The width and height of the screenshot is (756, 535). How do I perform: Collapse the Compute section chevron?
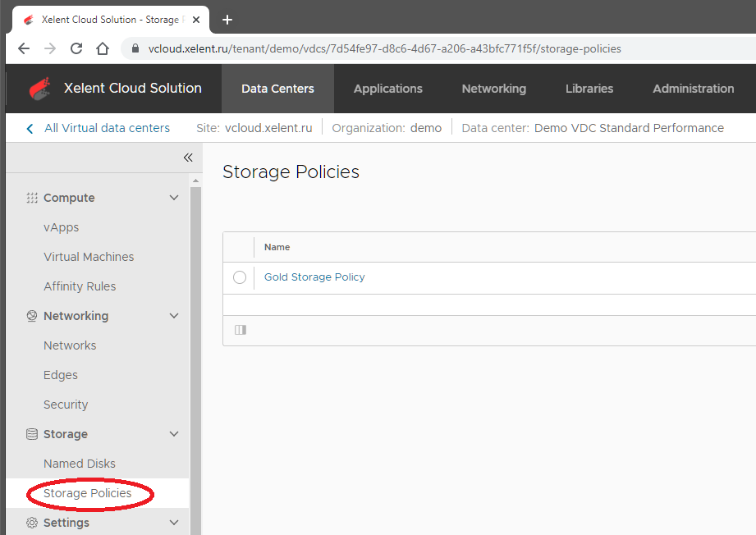pyautogui.click(x=174, y=198)
